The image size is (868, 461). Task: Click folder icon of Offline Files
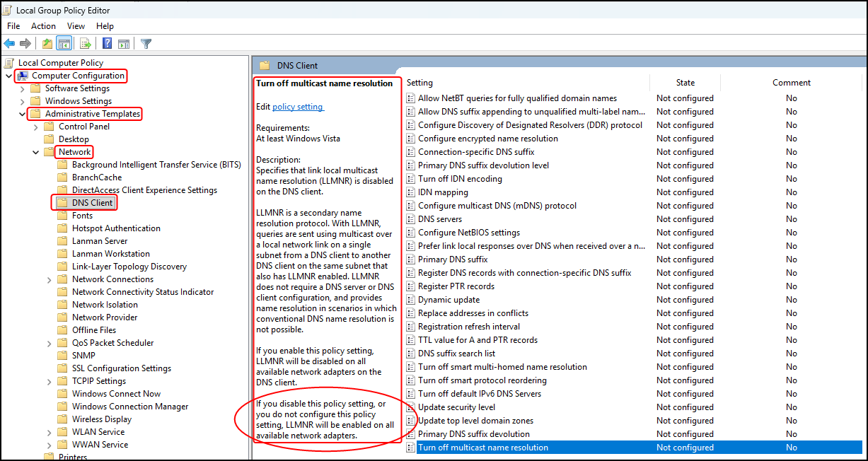point(63,330)
